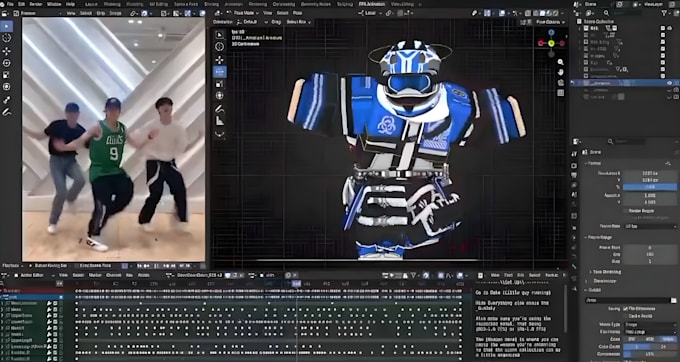This screenshot has height=362, width=680.
Task: Click the Scene name field in top bar
Action: pyautogui.click(x=590, y=4)
